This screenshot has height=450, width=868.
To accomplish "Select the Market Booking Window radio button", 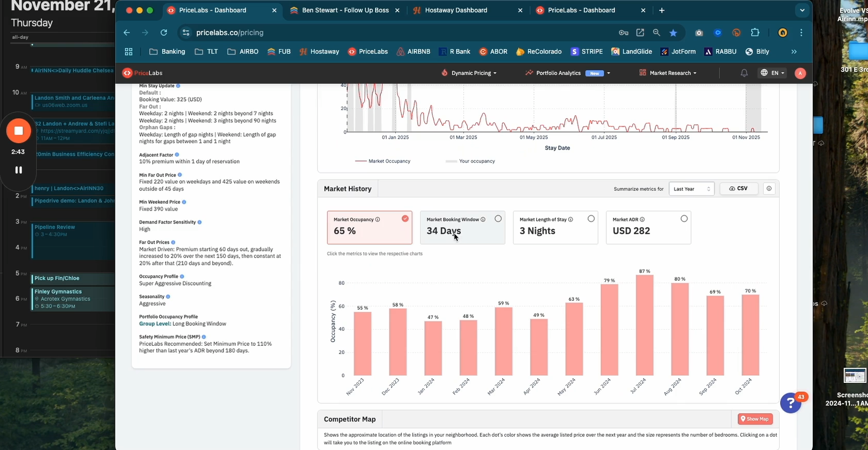I will (x=498, y=219).
